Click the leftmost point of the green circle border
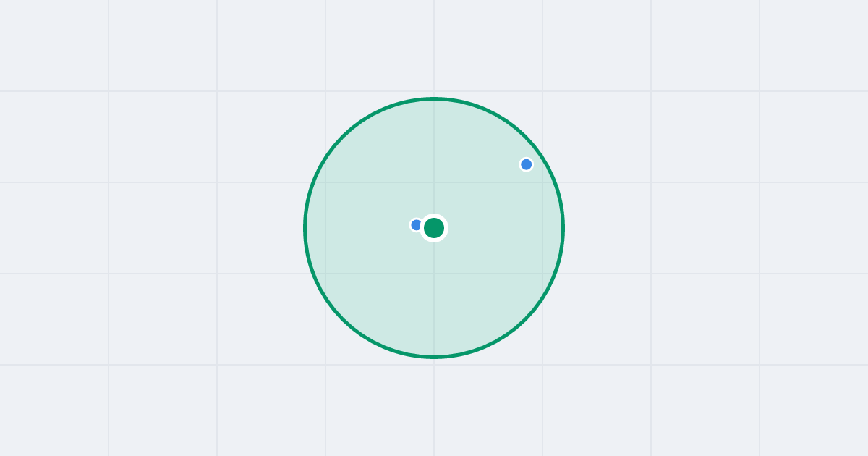This screenshot has width=868, height=456. (305, 228)
